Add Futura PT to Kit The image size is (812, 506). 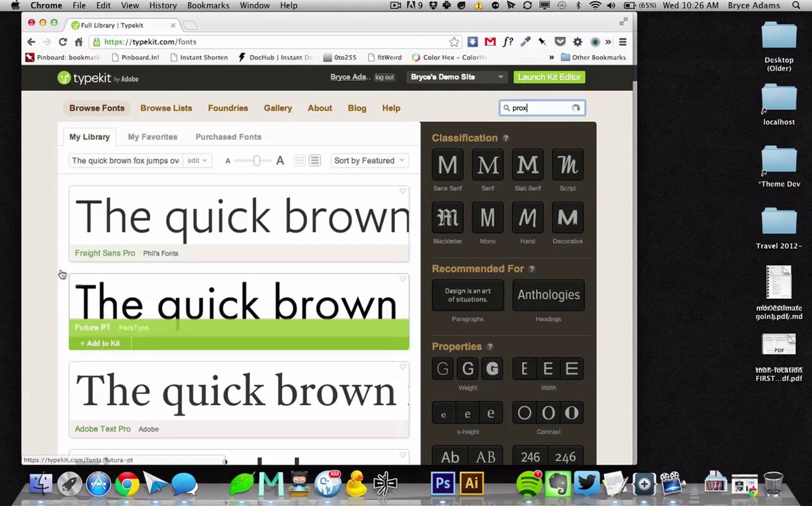pyautogui.click(x=100, y=343)
